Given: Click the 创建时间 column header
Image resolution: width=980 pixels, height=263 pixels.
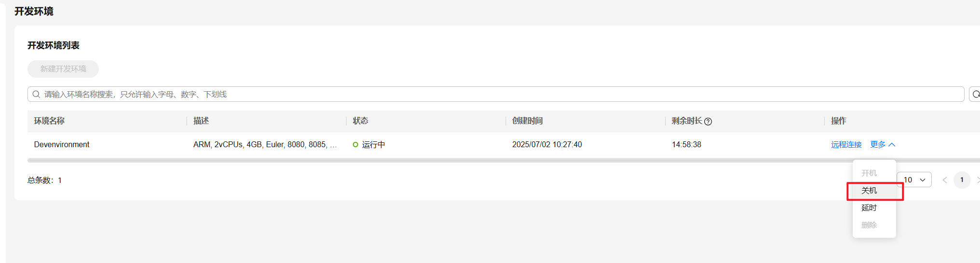Looking at the screenshot, I should (527, 121).
